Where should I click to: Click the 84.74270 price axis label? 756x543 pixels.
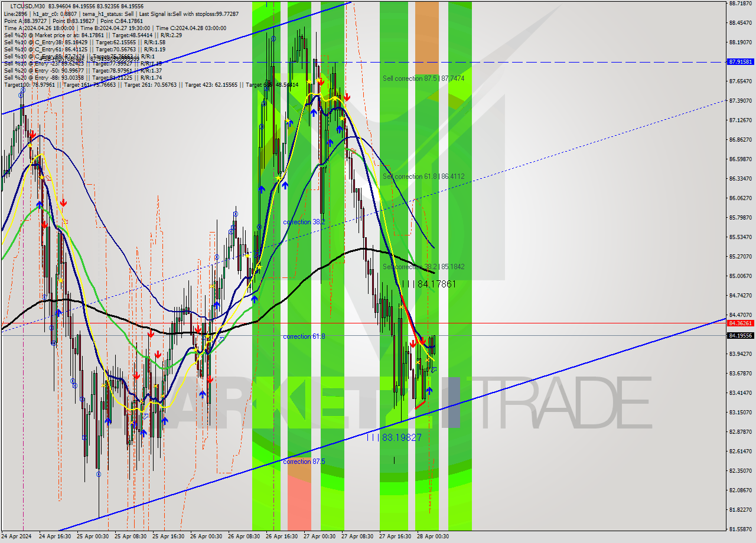click(740, 295)
